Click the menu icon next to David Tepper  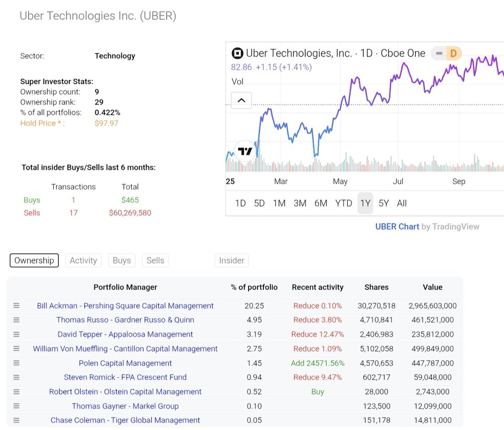[x=16, y=334]
